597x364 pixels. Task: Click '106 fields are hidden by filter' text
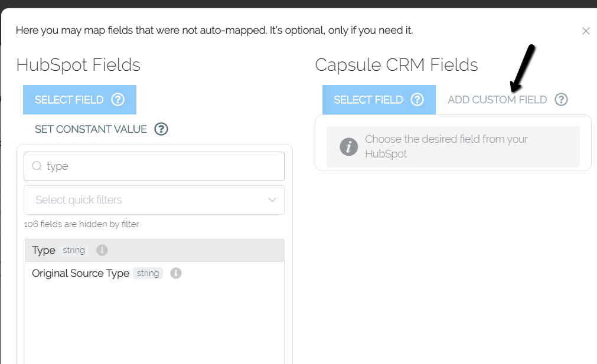point(81,224)
